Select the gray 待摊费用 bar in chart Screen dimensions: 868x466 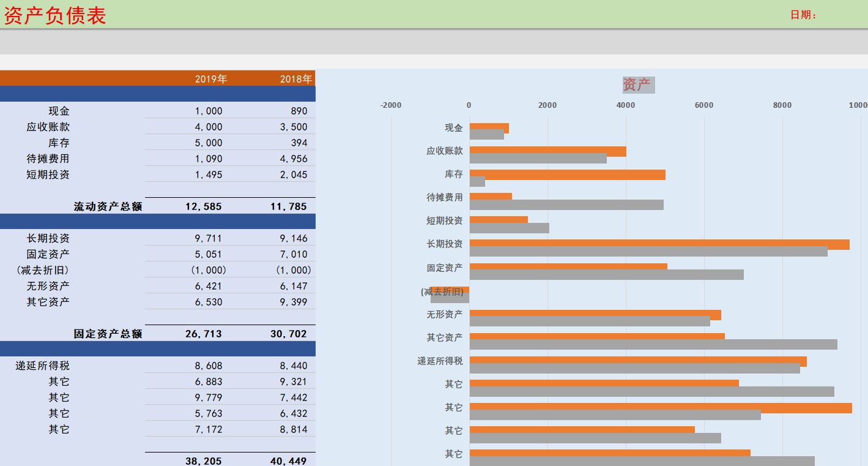coord(566,205)
